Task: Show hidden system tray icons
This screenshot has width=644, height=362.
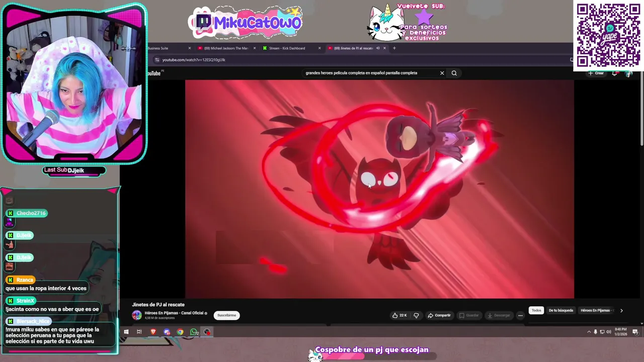Action: click(589, 332)
